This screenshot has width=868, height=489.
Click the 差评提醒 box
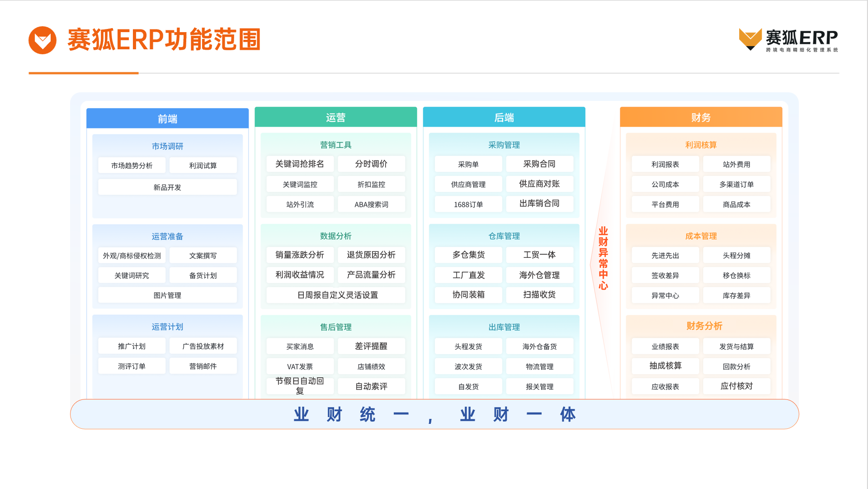371,346
